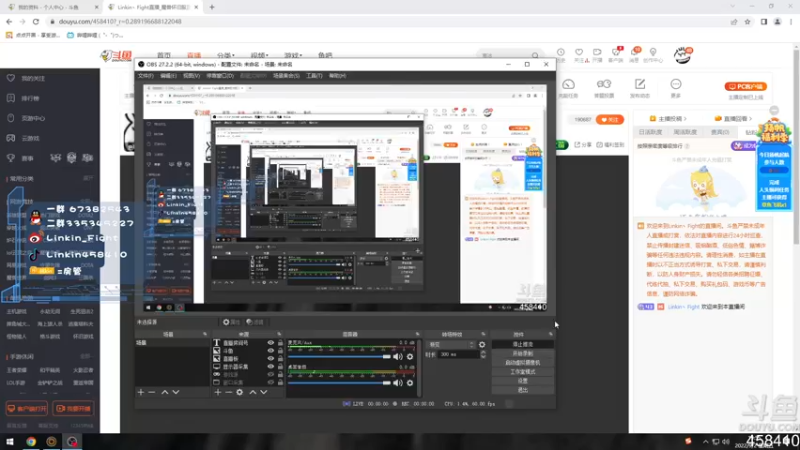The height and width of the screenshot is (450, 800).
Task: Mute the desktop audio channel
Action: (x=397, y=383)
